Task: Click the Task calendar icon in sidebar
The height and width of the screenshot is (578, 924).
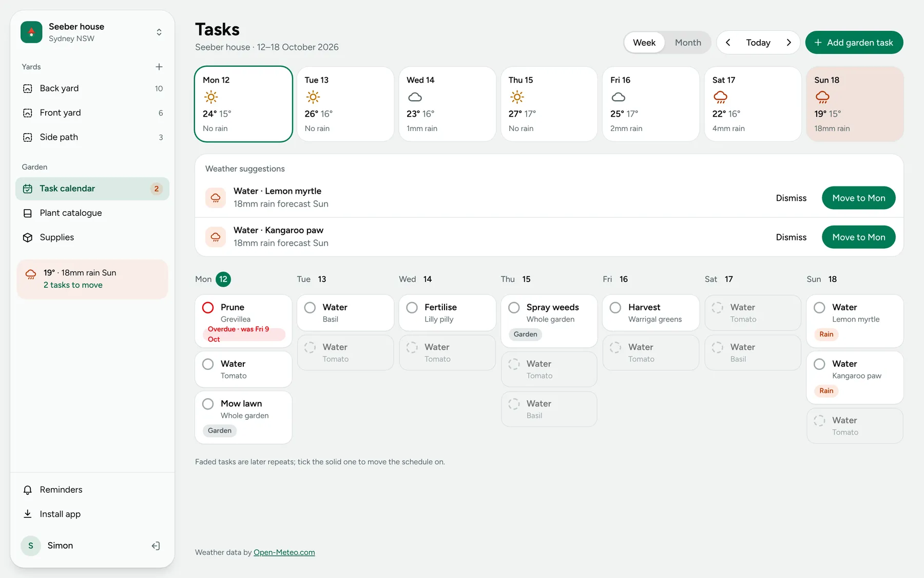Action: [28, 189]
